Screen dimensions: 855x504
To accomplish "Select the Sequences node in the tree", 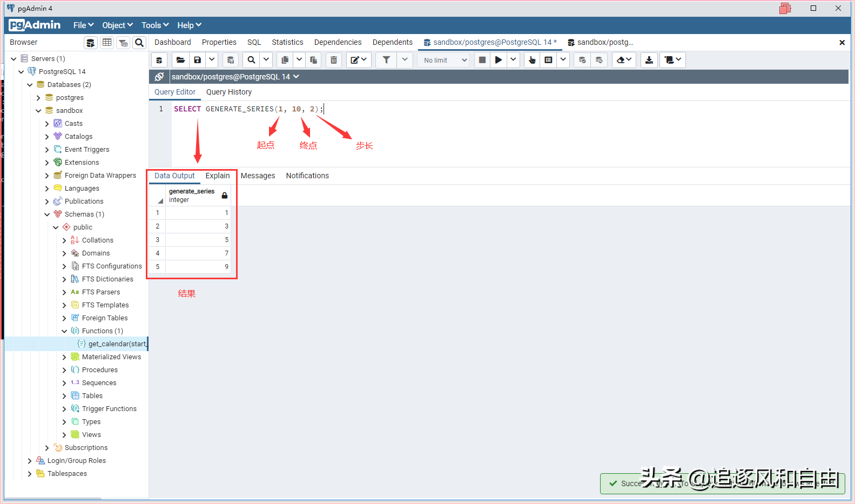I will point(99,383).
